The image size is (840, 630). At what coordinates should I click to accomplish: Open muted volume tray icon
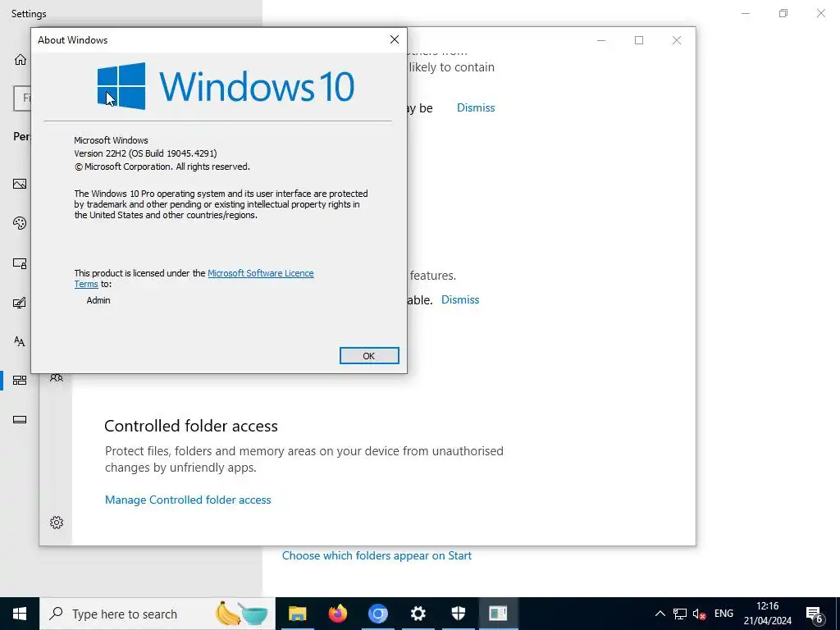pos(699,614)
